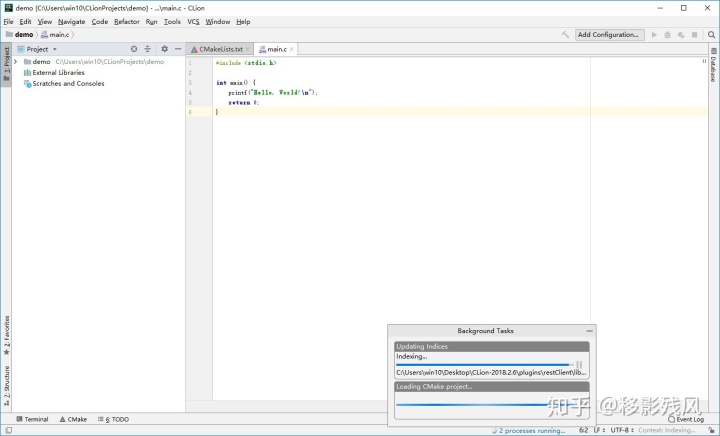This screenshot has height=436, width=720.
Task: Open the 6: TODO tool window
Action: coord(113,419)
